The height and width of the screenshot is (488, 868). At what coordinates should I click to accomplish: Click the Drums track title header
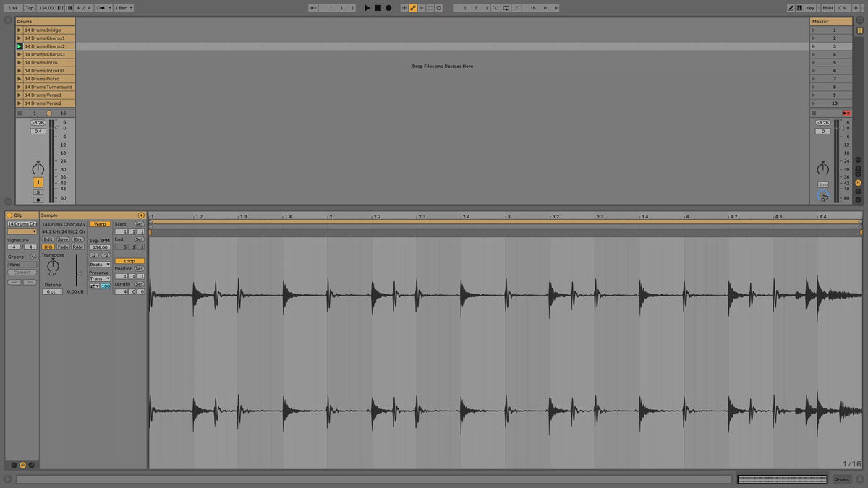pyautogui.click(x=45, y=22)
